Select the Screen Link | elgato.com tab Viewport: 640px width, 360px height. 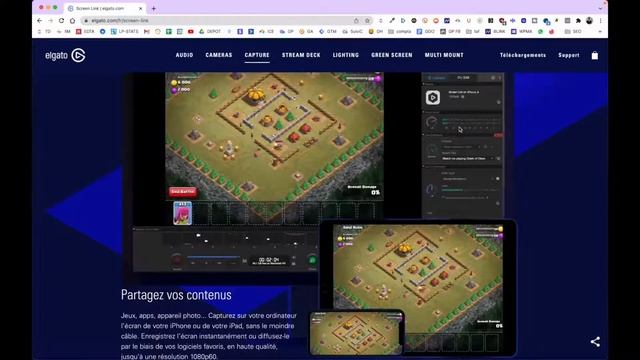pyautogui.click(x=105, y=8)
